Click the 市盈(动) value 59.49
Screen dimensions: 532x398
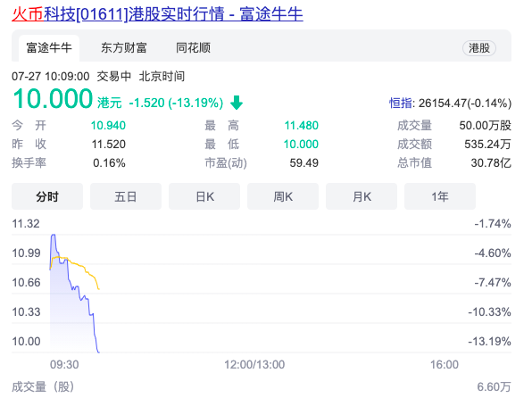pos(304,163)
